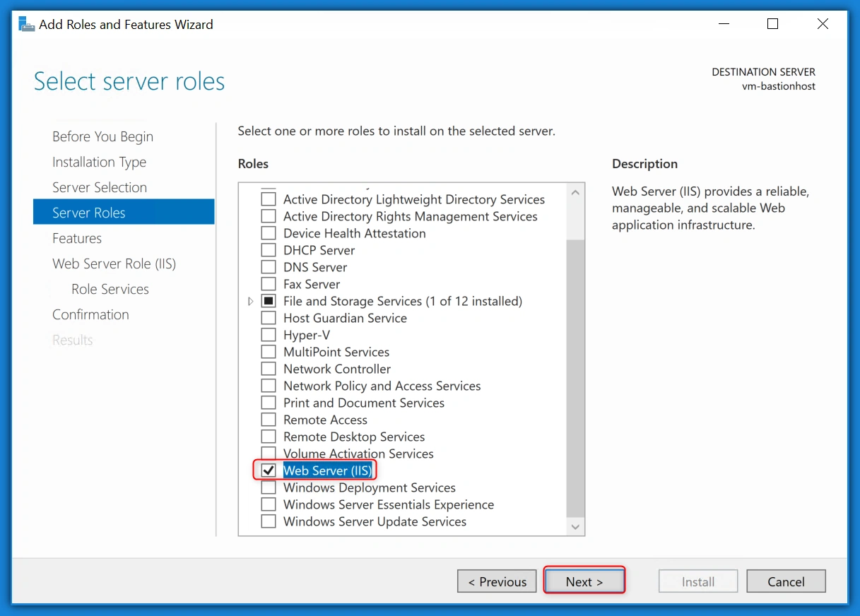860x616 pixels.
Task: Check the Fax Server role
Action: (269, 284)
